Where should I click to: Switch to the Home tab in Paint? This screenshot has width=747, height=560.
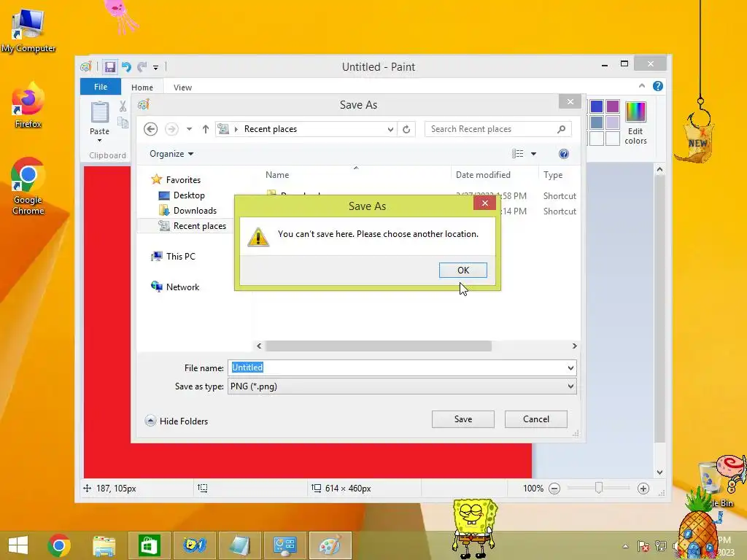click(x=142, y=87)
